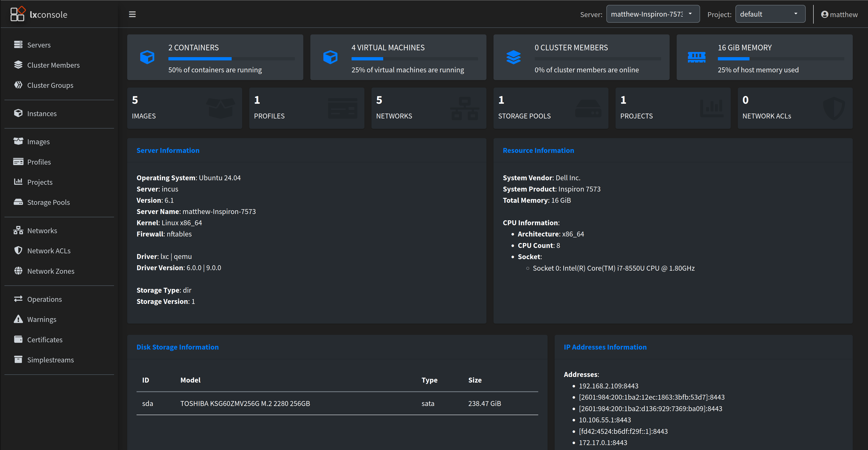Click the Model column header
Screen dimensions: 868x450
tap(190, 380)
